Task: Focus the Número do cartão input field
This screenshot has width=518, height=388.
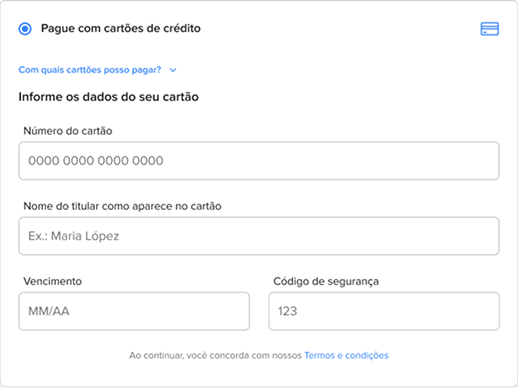Action: (x=259, y=161)
